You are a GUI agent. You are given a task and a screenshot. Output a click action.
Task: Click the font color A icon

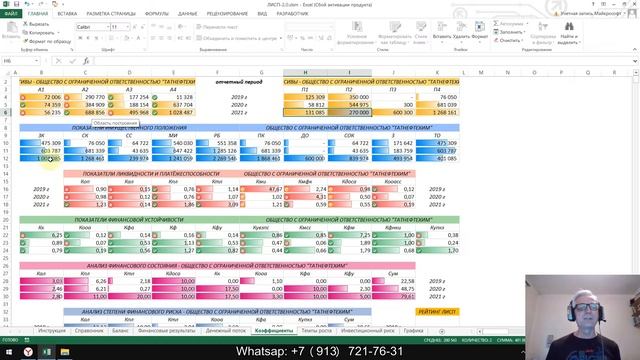[x=138, y=38]
